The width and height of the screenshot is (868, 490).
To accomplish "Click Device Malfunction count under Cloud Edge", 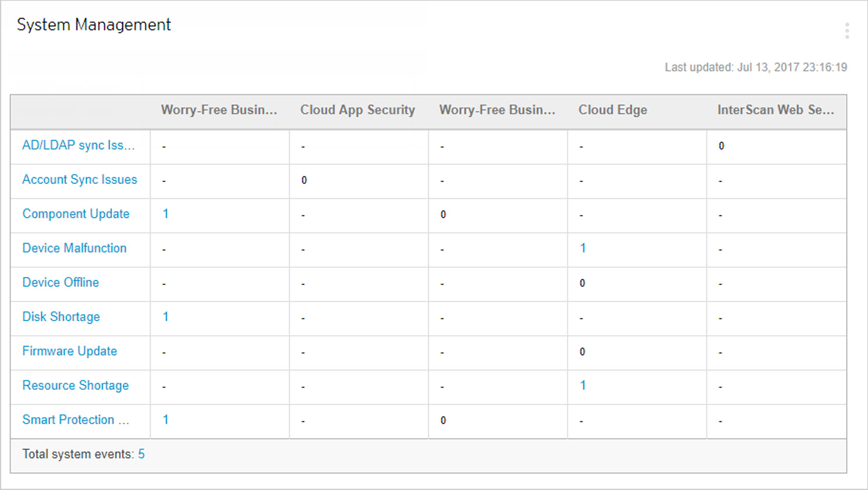I will (583, 248).
